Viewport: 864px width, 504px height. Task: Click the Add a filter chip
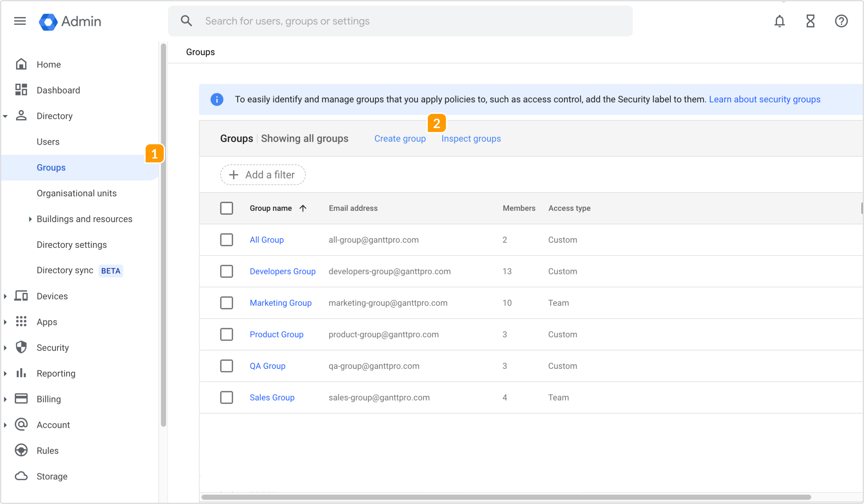coord(263,175)
